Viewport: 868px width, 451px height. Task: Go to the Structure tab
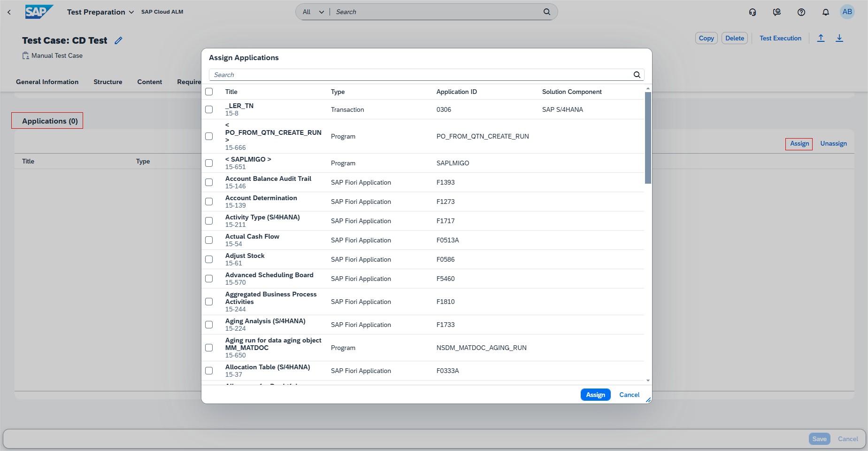click(108, 82)
